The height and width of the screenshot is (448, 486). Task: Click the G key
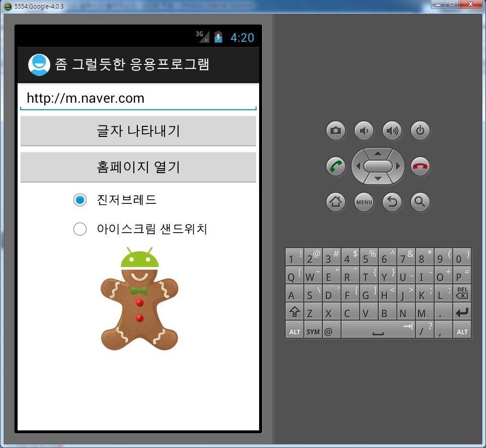pyautogui.click(x=369, y=293)
